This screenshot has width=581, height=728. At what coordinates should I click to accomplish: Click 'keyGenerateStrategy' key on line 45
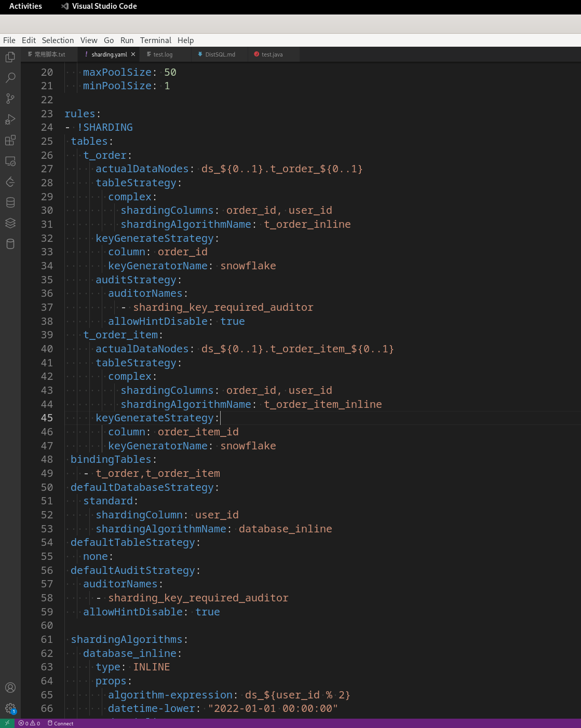[x=155, y=418]
